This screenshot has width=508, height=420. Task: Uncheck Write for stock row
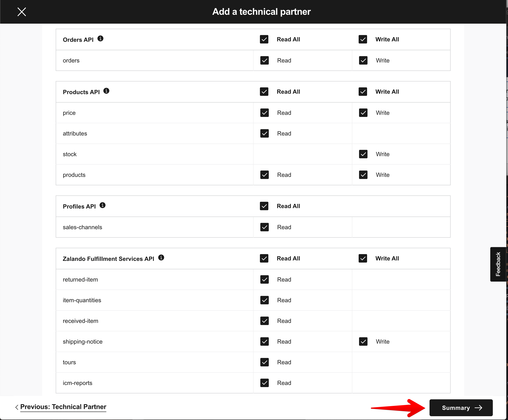[x=363, y=154]
